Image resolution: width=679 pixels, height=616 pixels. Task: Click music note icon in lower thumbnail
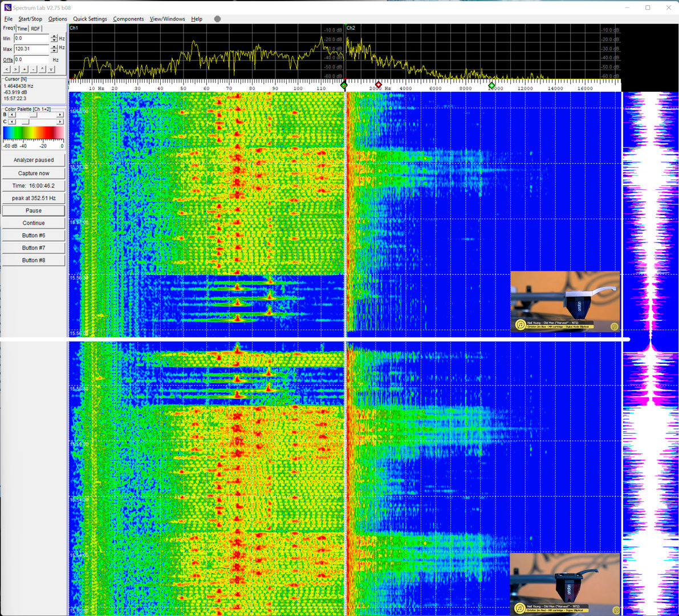(520, 608)
